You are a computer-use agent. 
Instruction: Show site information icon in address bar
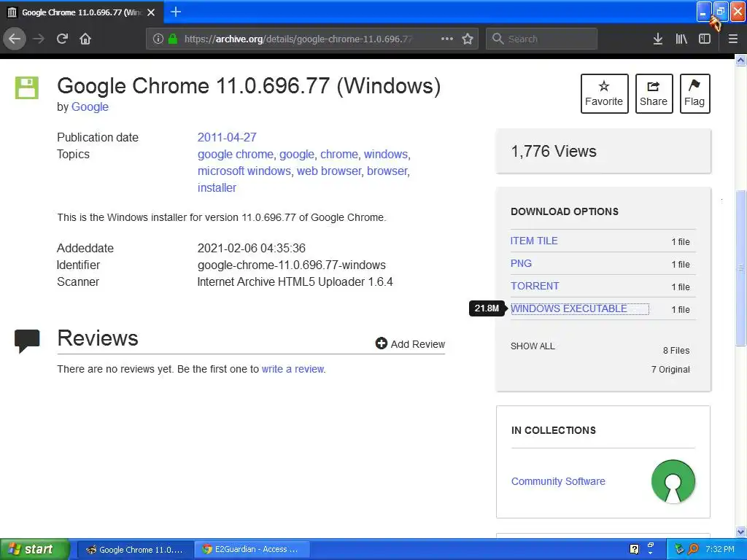click(x=158, y=39)
